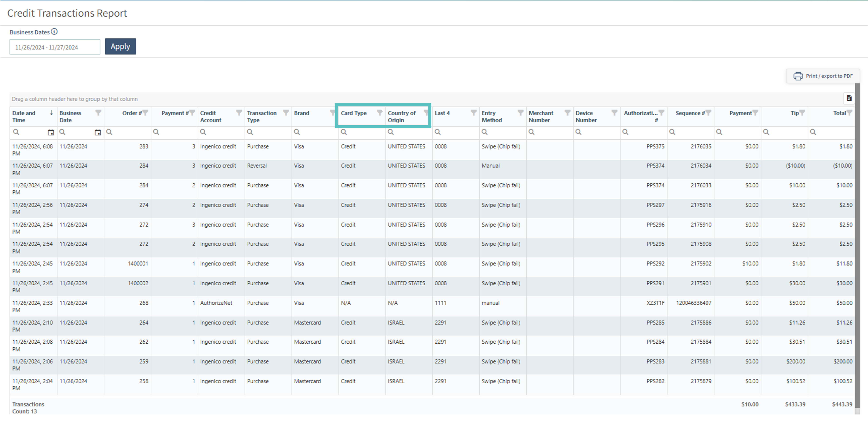Open search operator dropdown in Brand filter

pos(296,132)
